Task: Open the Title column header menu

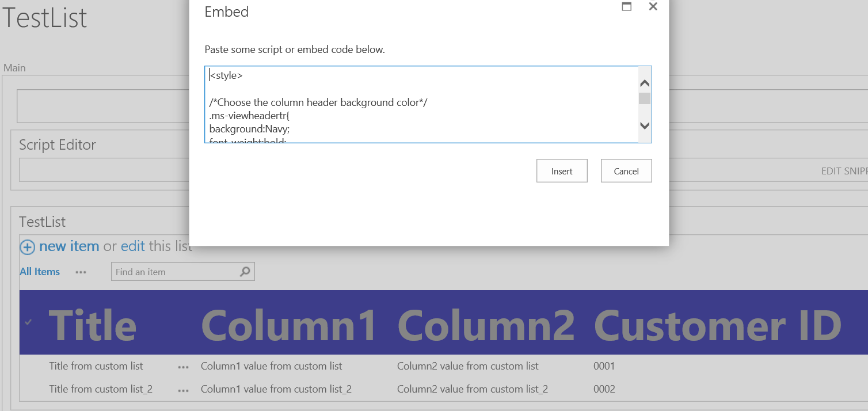Action: [x=93, y=325]
